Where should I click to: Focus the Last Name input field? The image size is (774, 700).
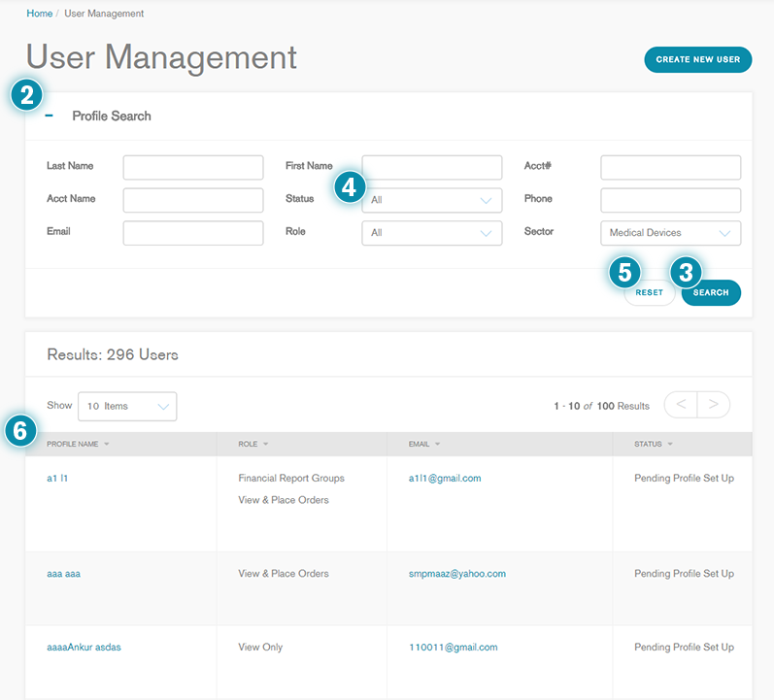tap(193, 167)
